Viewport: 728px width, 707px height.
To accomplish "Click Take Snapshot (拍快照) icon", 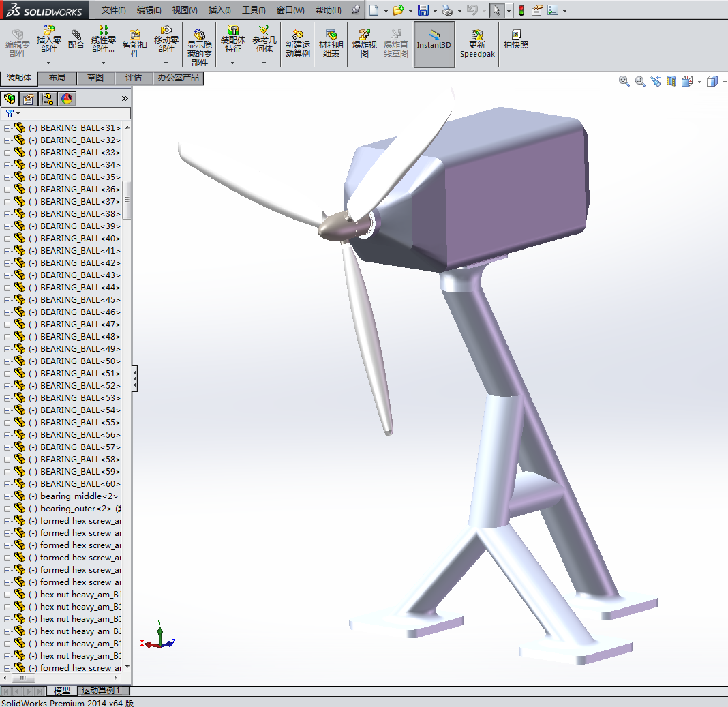I will pyautogui.click(x=516, y=39).
